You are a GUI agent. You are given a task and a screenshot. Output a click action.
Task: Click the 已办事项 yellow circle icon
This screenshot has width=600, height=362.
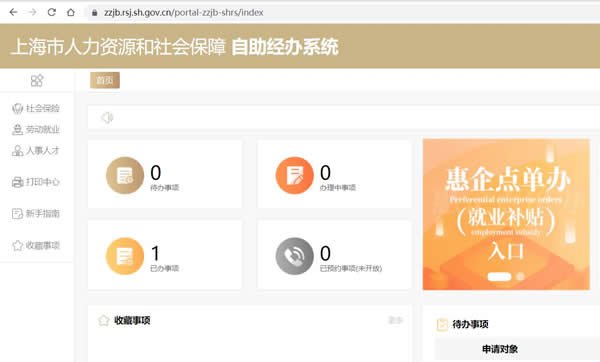pos(125,256)
